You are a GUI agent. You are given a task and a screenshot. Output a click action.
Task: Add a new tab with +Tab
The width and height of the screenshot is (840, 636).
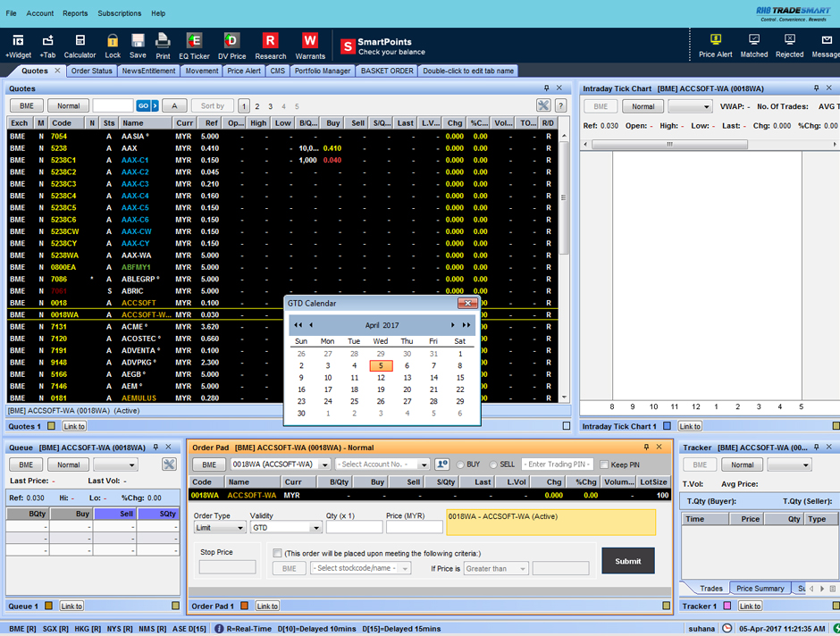click(x=47, y=46)
